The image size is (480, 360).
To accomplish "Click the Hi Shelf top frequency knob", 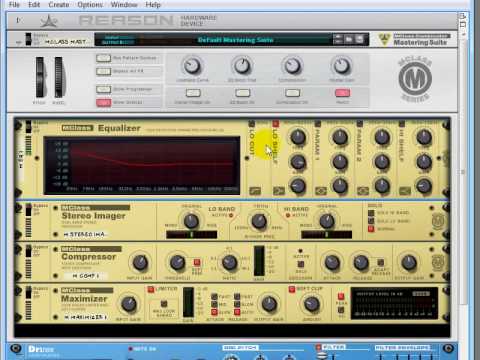I will (424, 137).
